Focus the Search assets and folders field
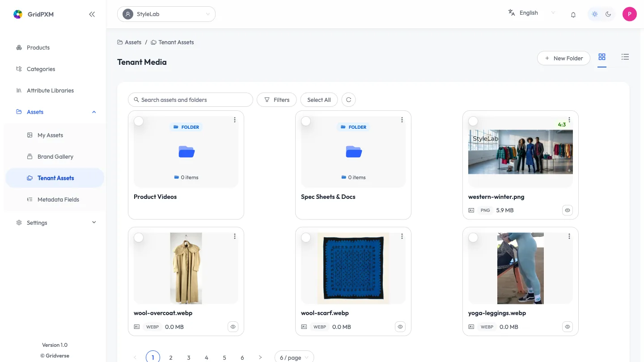644x362 pixels. pyautogui.click(x=191, y=100)
